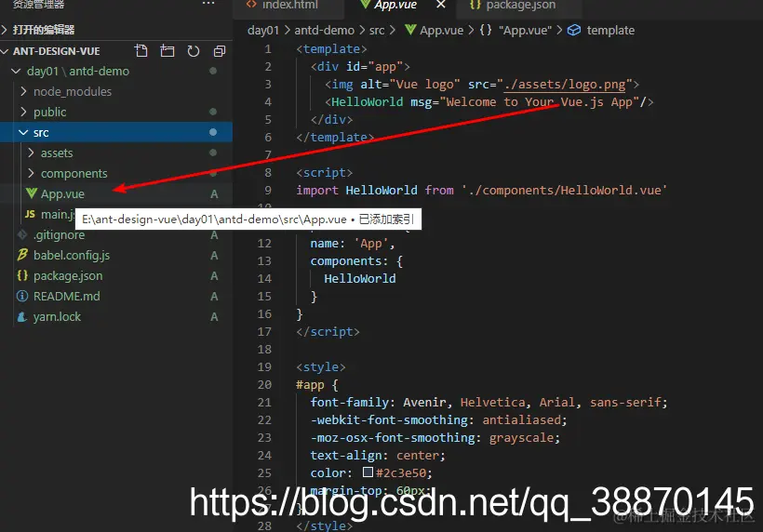Open README.md in the file tree
The height and width of the screenshot is (532, 763).
click(67, 296)
